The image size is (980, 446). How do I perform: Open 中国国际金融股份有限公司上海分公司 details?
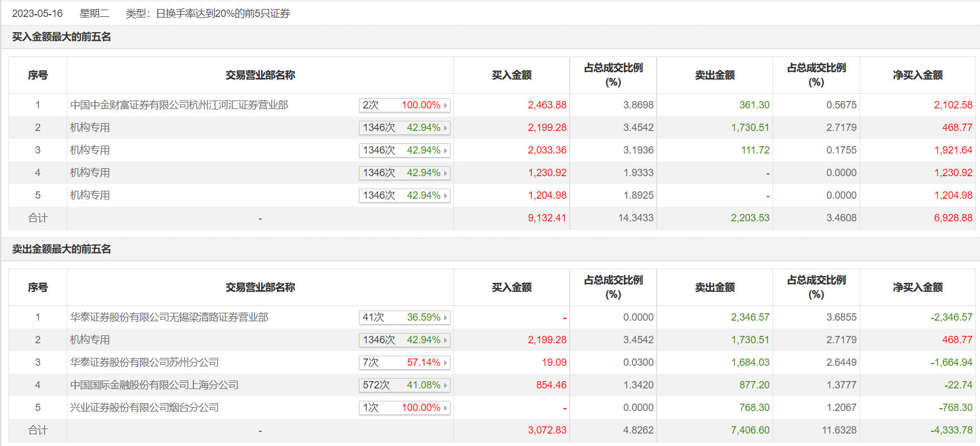click(x=154, y=385)
